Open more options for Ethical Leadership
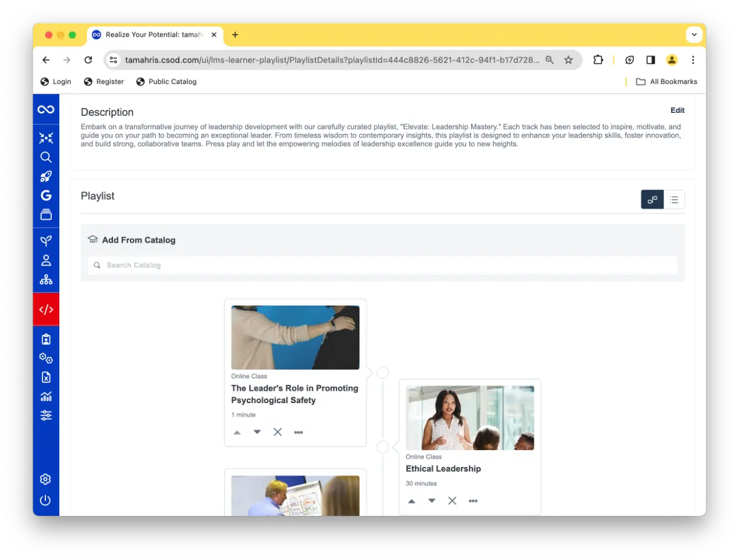Viewport: 739px width, 560px height. 473,501
